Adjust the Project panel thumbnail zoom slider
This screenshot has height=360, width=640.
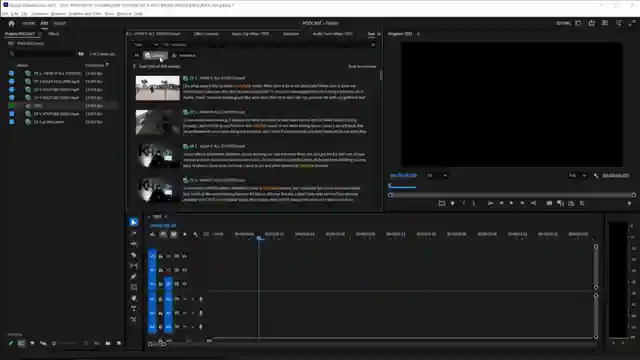[x=67, y=344]
